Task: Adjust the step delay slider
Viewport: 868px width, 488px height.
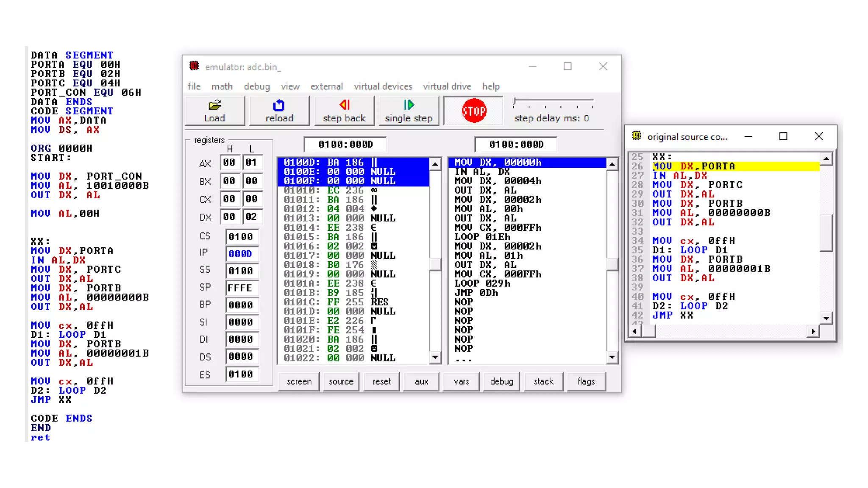Action: tap(515, 101)
